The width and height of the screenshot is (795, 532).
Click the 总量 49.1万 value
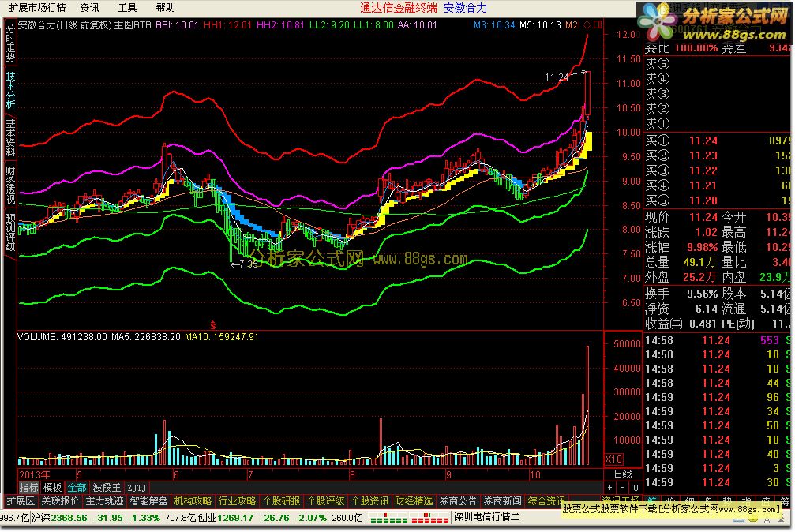(x=700, y=262)
